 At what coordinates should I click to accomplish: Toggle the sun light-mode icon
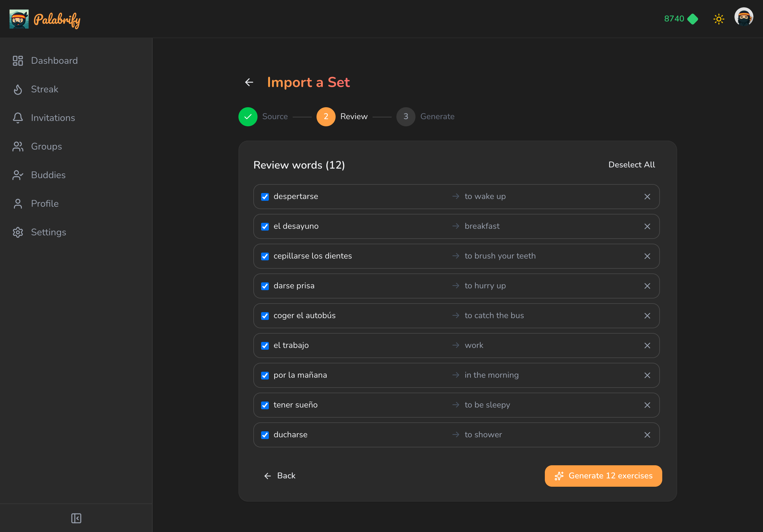pyautogui.click(x=719, y=19)
